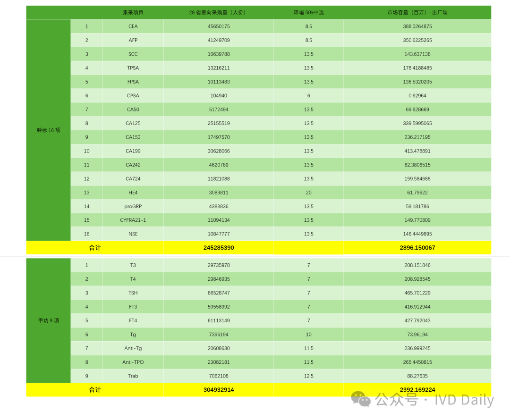Select the AFP purchase quantity 41249709
The width and height of the screenshot is (510, 420).
(219, 40)
